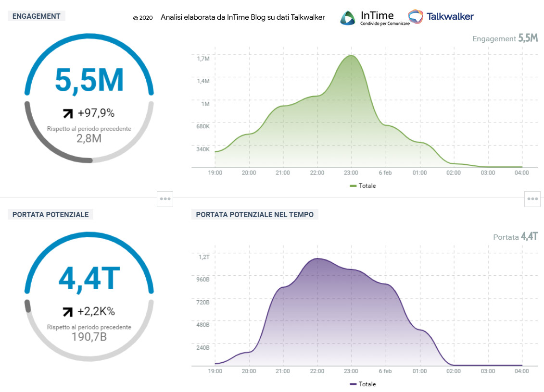Click the 01:00 tick under the purple chart
The height and width of the screenshot is (392, 544).
pos(419,371)
